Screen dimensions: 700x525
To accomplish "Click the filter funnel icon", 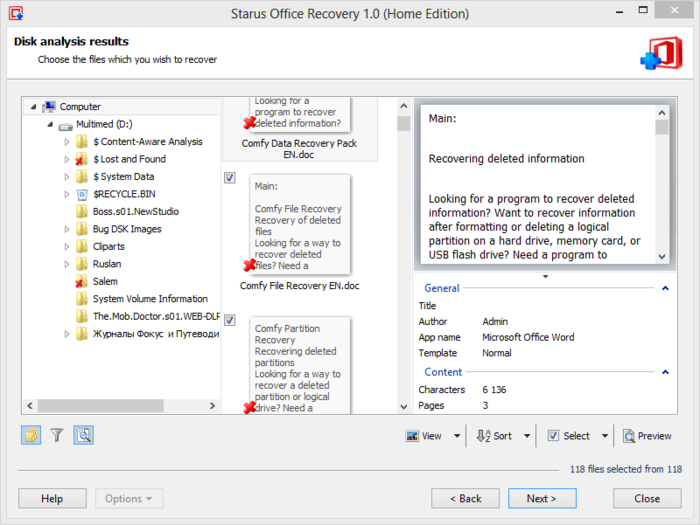I will coord(57,435).
